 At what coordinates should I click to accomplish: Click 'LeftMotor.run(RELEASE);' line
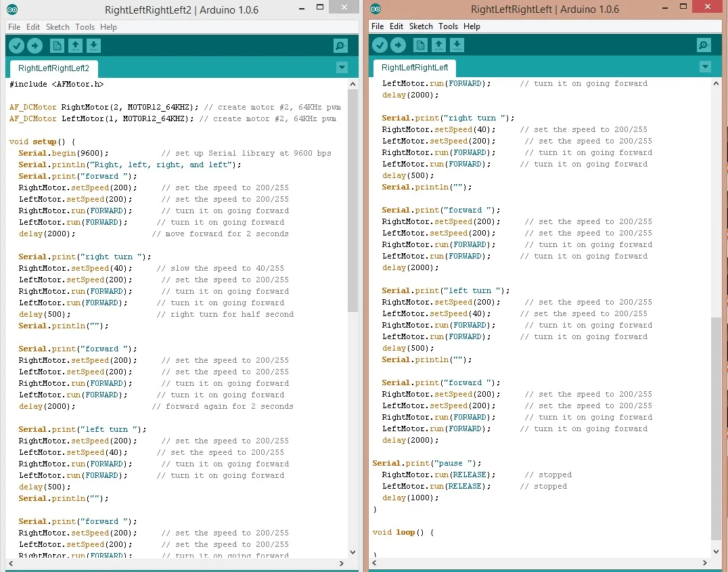pos(436,487)
